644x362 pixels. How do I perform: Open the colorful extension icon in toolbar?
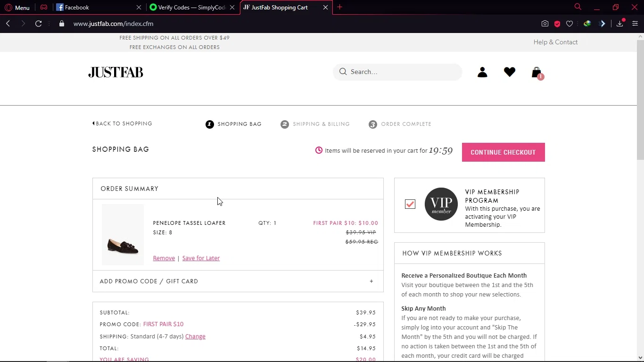(587, 24)
